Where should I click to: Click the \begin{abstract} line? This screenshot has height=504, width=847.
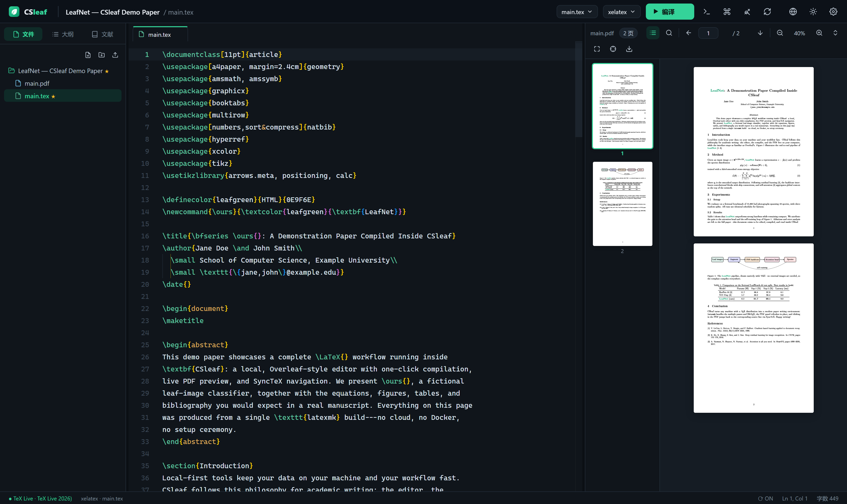(195, 345)
